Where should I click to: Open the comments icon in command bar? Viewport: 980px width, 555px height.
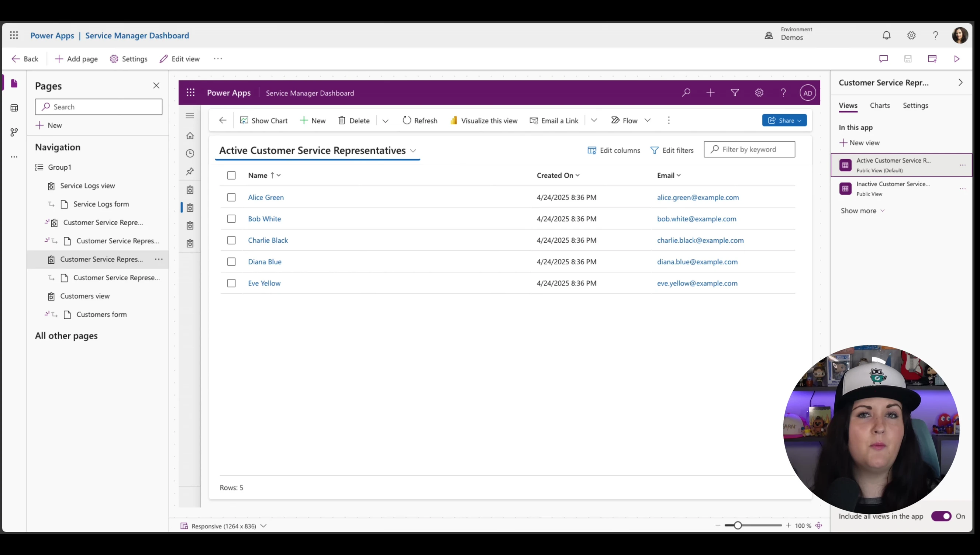coord(884,59)
